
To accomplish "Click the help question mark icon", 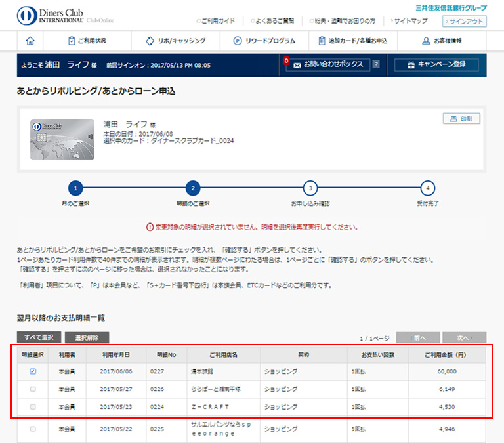I will click(x=376, y=64).
